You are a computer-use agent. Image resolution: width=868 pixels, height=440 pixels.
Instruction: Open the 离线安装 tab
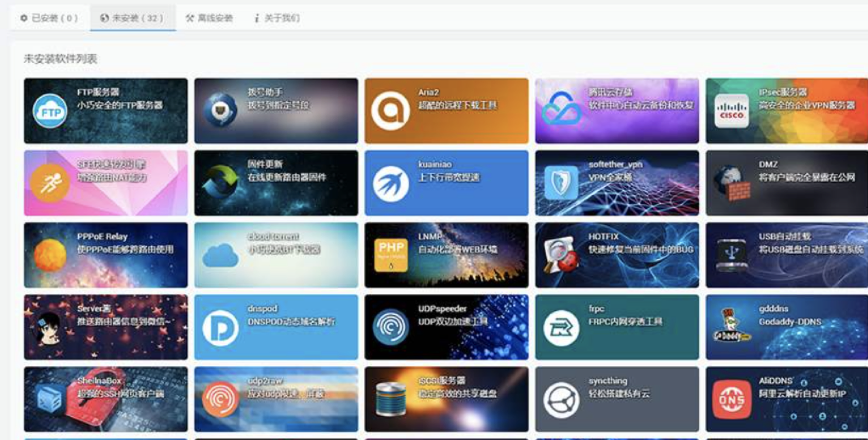point(209,18)
